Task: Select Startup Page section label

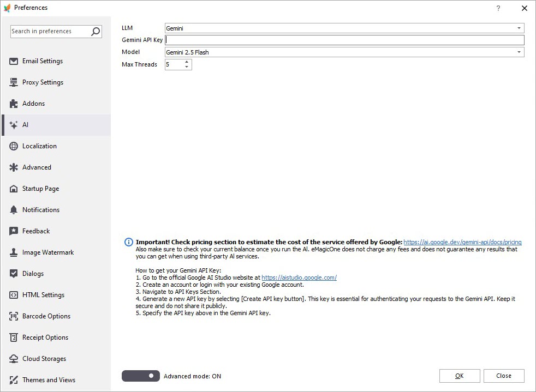Action: [41, 189]
